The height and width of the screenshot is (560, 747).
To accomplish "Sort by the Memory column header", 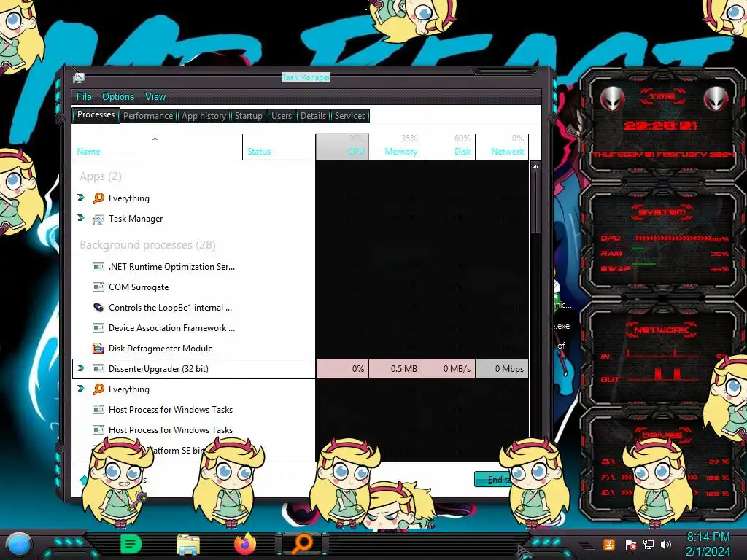I will click(x=395, y=147).
